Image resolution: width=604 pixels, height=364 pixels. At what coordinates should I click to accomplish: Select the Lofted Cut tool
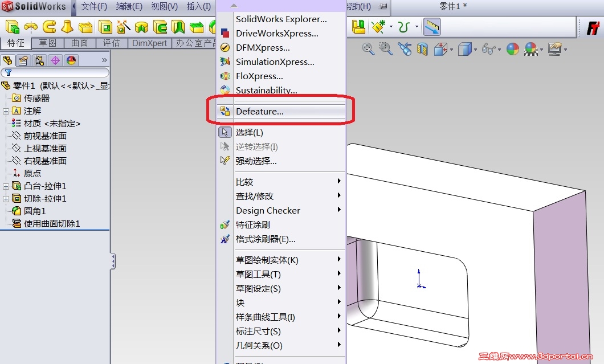[178, 27]
